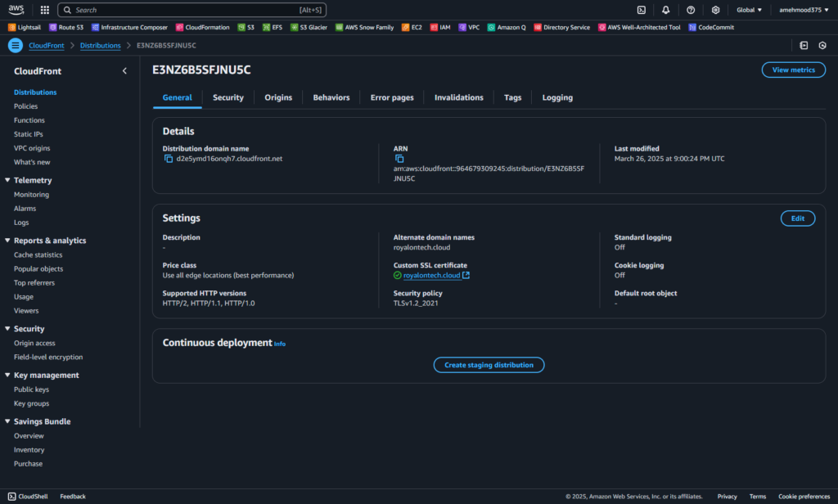Open the CloudFormation favorites shortcut

203,27
